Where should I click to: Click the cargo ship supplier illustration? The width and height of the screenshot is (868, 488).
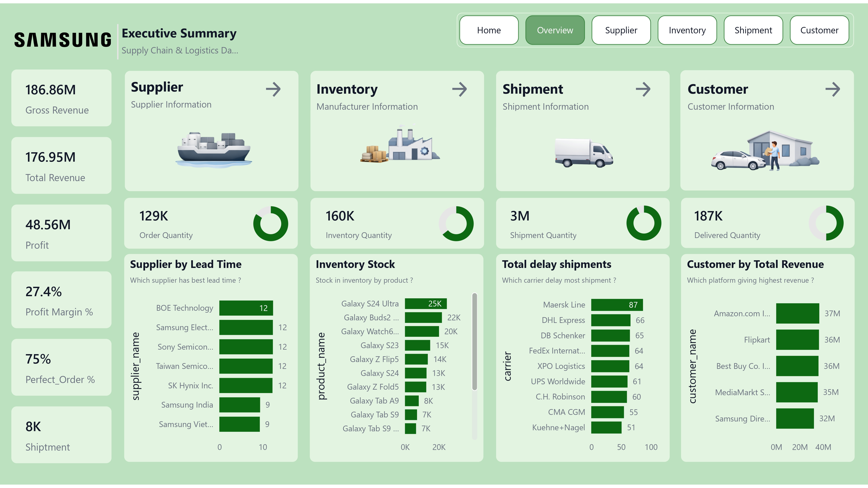click(x=214, y=150)
